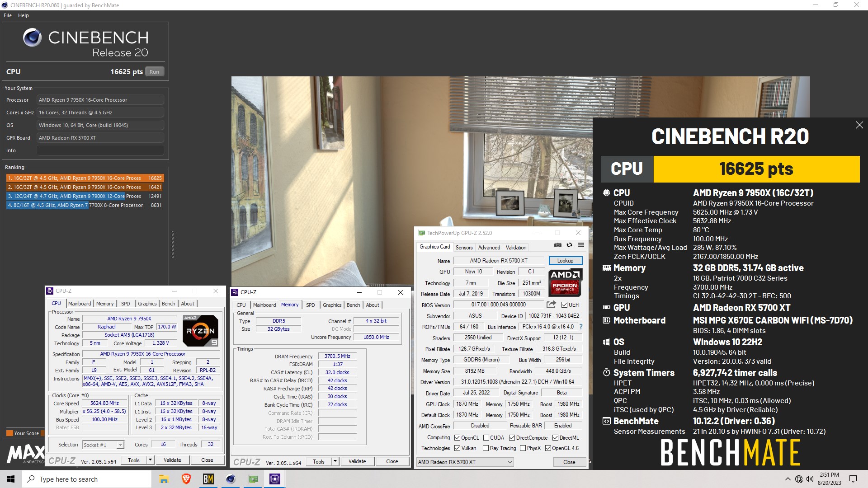Image resolution: width=868 pixels, height=488 pixels.
Task: Click the Close button in GPU-Z
Action: [569, 462]
